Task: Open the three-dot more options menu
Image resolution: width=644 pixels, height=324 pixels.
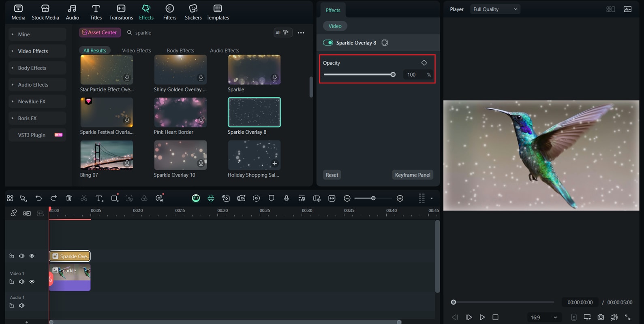Action: 301,33
